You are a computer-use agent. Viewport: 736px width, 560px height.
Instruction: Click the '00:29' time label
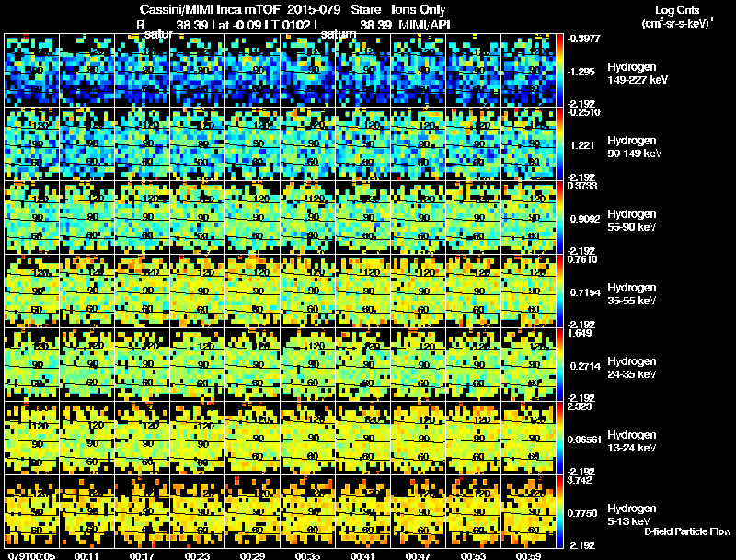(252, 556)
